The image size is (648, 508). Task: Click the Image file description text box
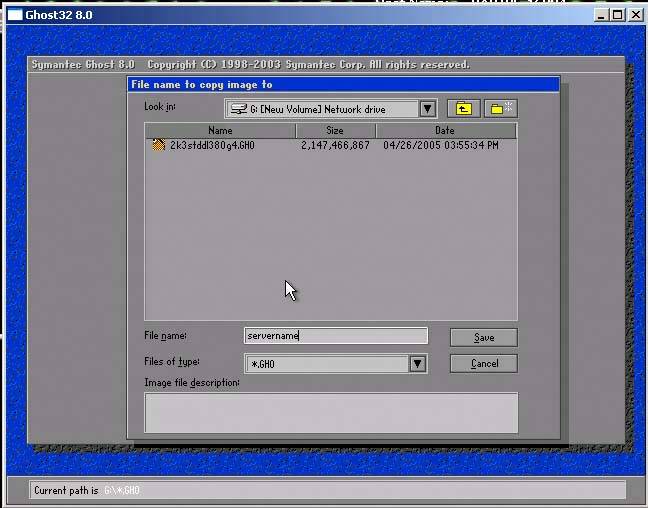331,412
